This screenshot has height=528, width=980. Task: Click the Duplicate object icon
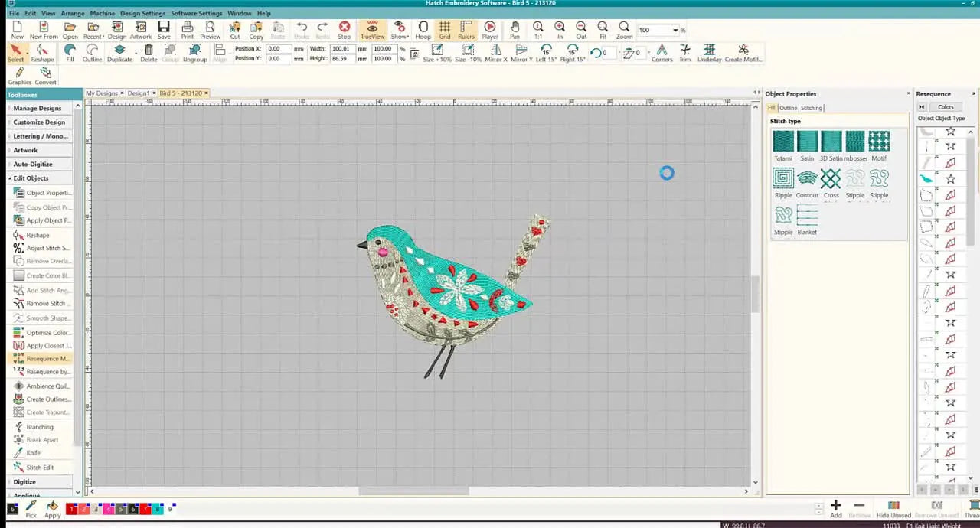click(119, 53)
